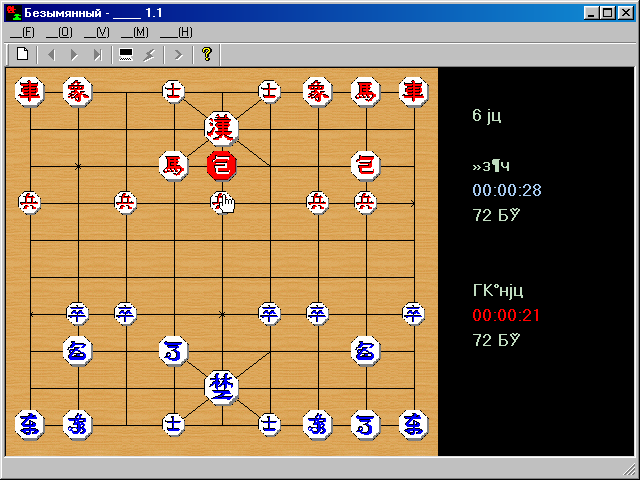Click the chevron '>' toolbar icon
This screenshot has width=640, height=480.
[x=178, y=54]
